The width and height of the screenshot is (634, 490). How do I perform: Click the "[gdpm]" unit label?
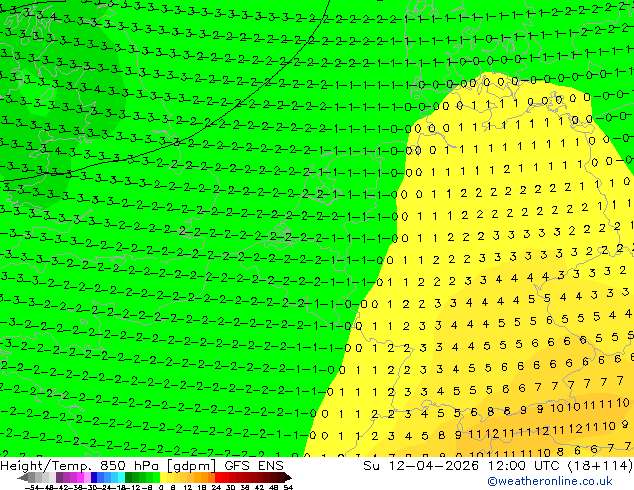click(190, 466)
